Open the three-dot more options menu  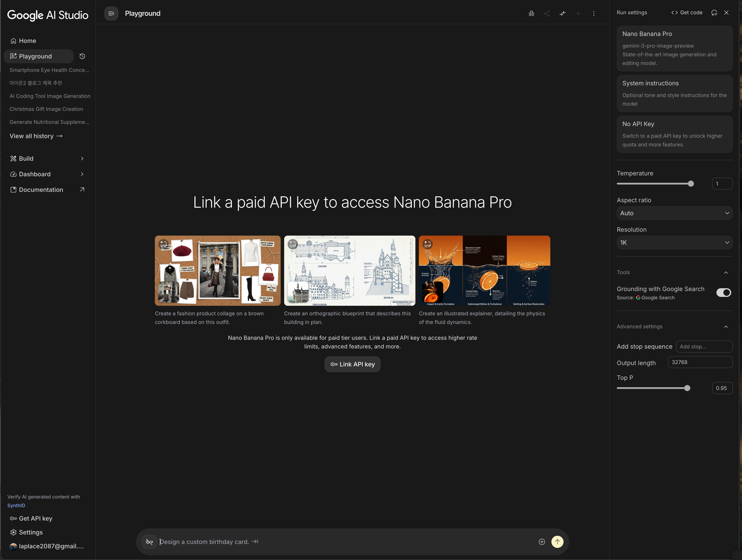pyautogui.click(x=594, y=13)
